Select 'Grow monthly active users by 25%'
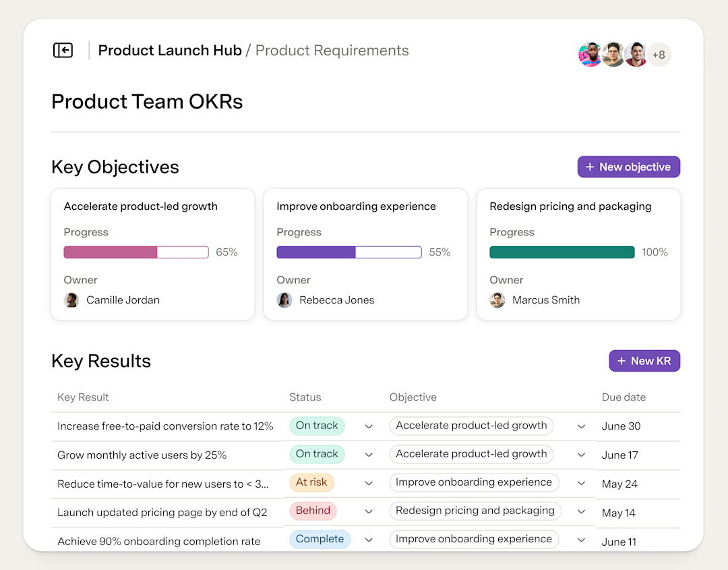This screenshot has height=570, width=728. pos(142,455)
